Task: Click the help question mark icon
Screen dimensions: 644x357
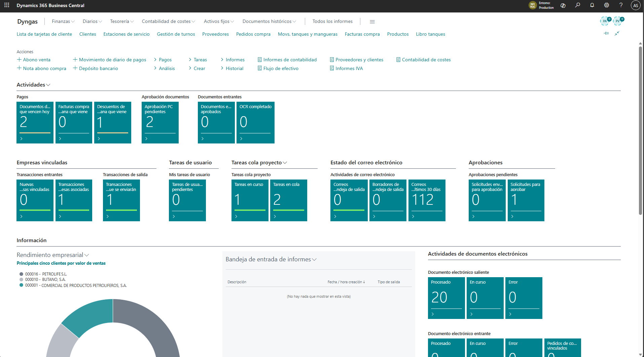Action: coord(621,5)
